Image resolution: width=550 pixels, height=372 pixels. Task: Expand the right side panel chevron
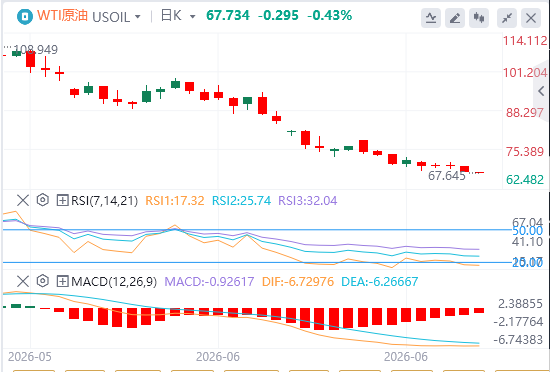pyautogui.click(x=541, y=92)
